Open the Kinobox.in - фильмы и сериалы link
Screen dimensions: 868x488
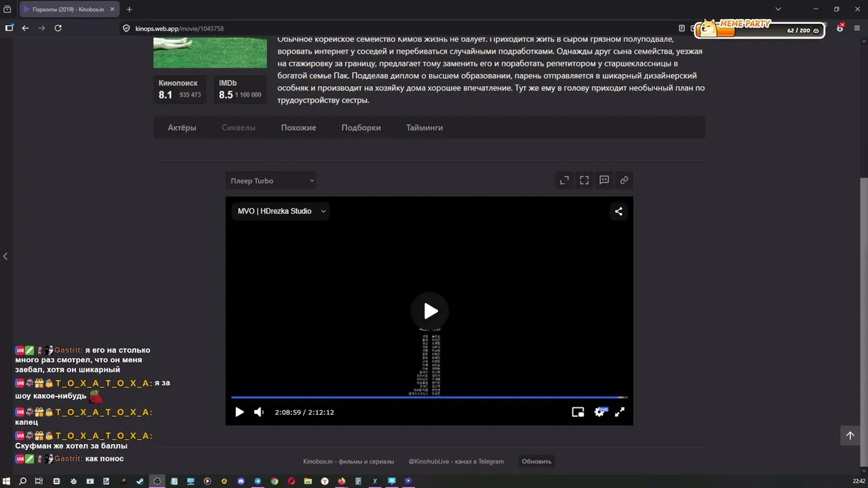tap(349, 462)
